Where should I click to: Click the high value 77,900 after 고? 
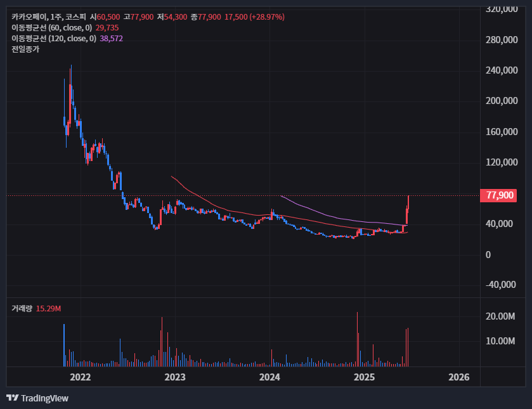(x=142, y=17)
